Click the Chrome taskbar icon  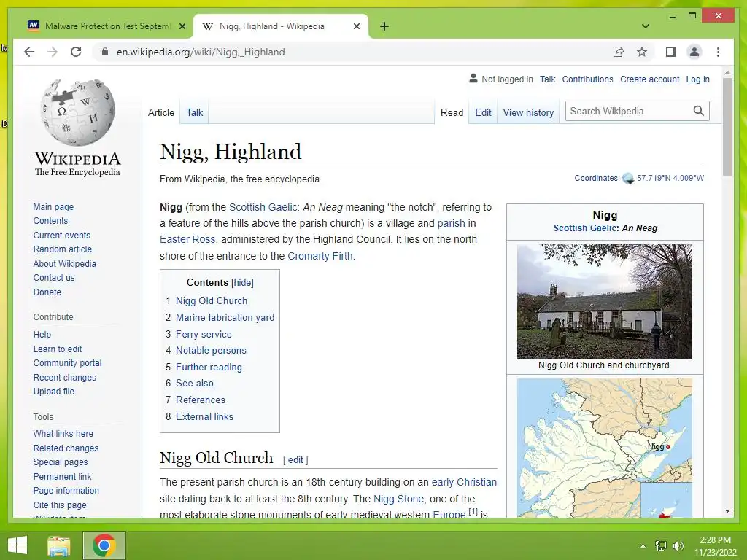pos(104,545)
